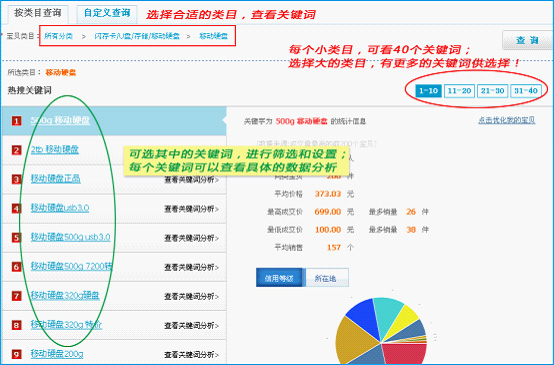Click rank badge number 4
554x365 pixels.
(x=16, y=208)
